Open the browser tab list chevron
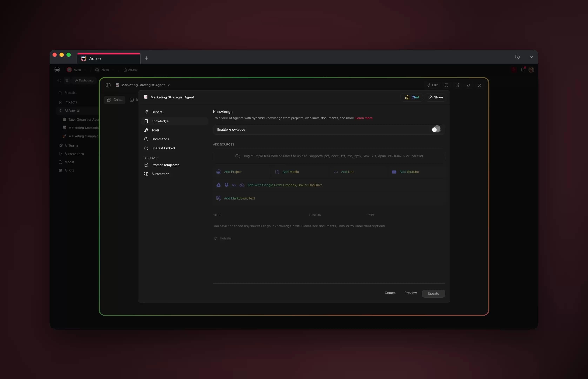The image size is (588, 379). coord(531,57)
